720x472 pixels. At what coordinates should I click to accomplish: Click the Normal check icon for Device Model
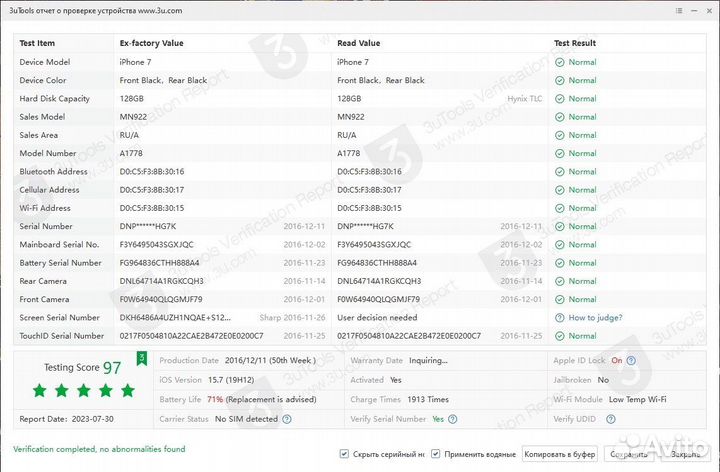(x=559, y=62)
